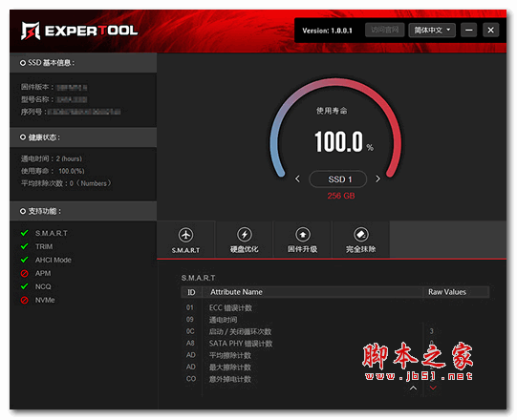Image resolution: width=517 pixels, height=420 pixels.
Task: Click the ID column header
Action: 191,292
